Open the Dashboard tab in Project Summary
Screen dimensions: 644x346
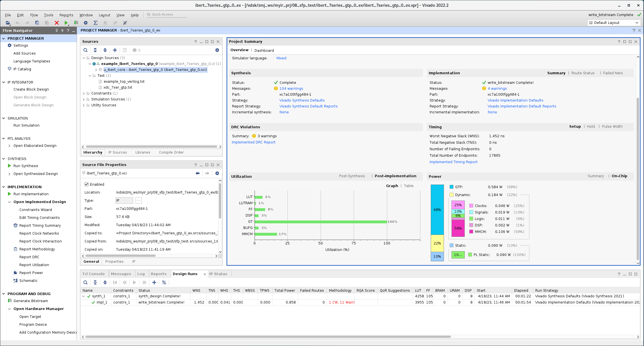coord(264,51)
